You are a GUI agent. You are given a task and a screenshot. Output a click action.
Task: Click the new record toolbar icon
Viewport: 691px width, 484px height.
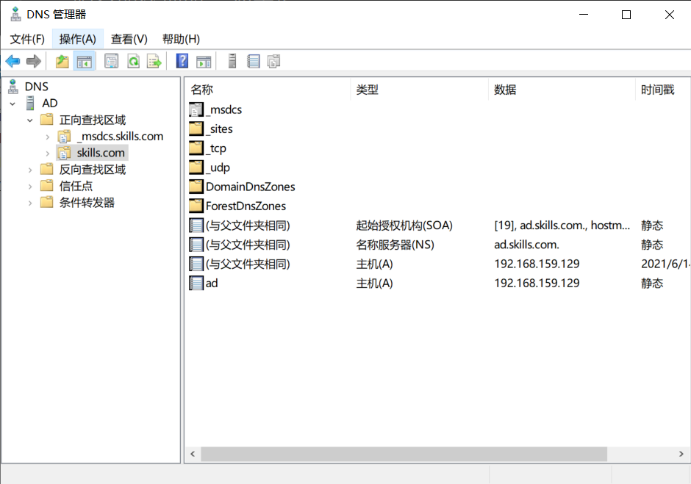coord(253,61)
